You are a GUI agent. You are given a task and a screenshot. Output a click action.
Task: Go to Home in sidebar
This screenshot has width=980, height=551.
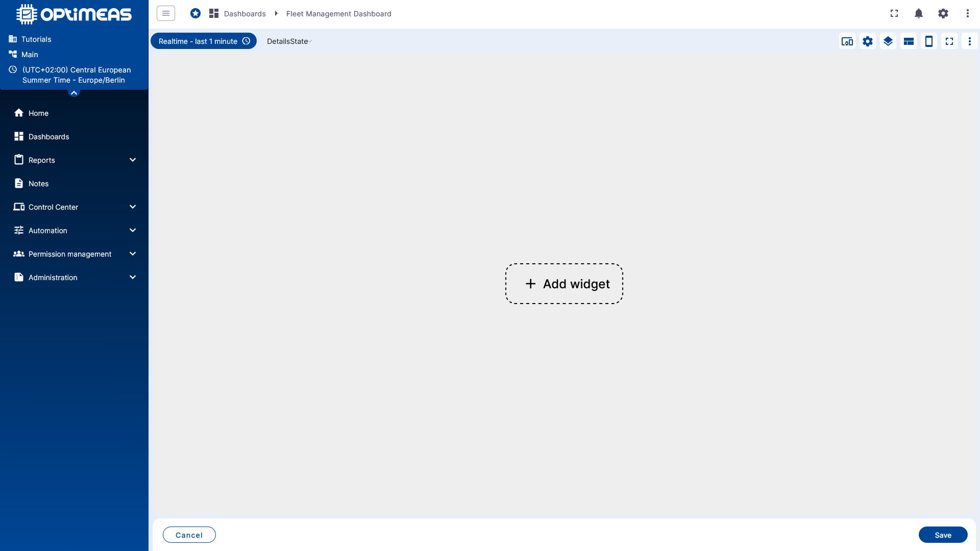[74, 113]
